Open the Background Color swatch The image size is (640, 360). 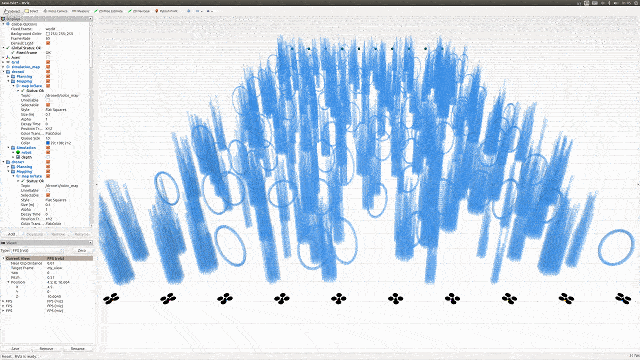(x=47, y=33)
